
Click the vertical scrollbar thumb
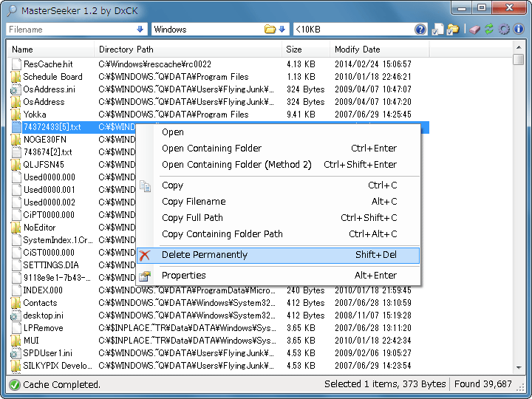click(x=519, y=59)
